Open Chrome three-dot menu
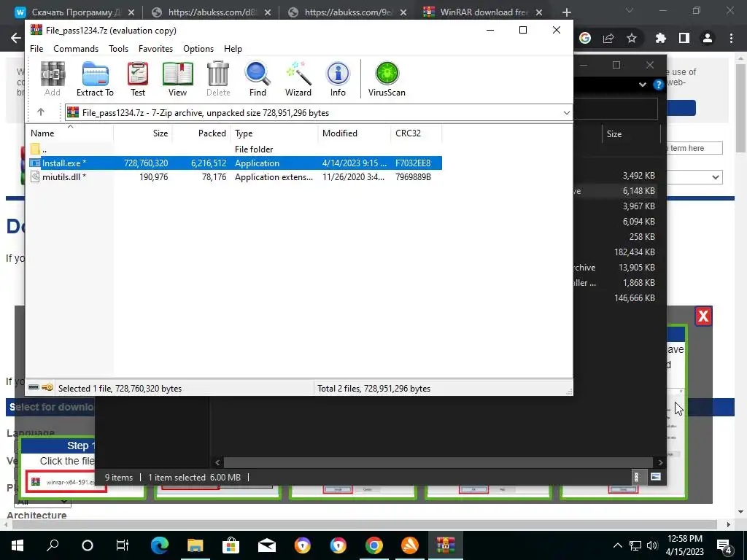This screenshot has height=560, width=747. pos(731,38)
